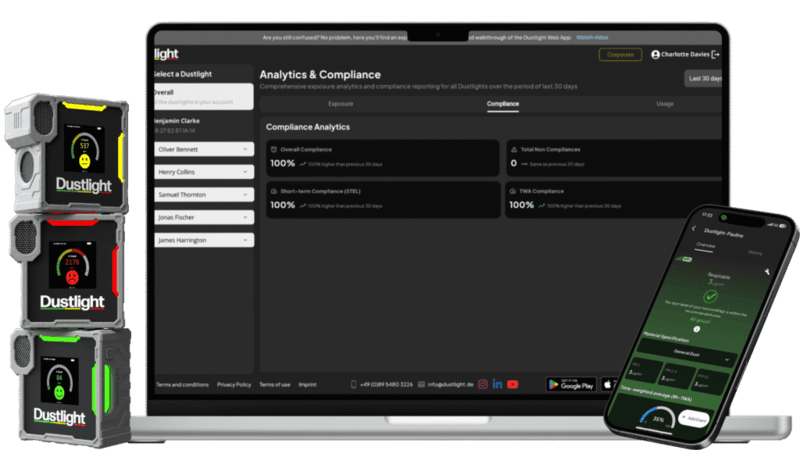This screenshot has height=450, width=800.
Task: Click the Get it on Google Play badge
Action: pyautogui.click(x=571, y=384)
